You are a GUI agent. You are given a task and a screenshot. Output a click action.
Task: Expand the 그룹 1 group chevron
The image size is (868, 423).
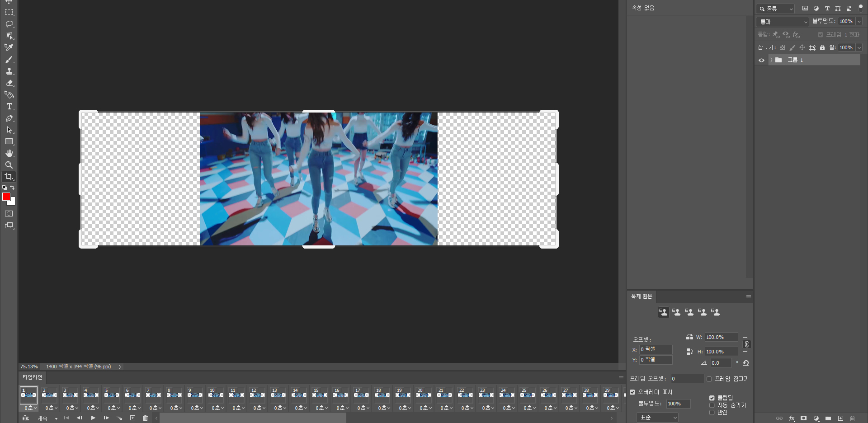pyautogui.click(x=771, y=60)
